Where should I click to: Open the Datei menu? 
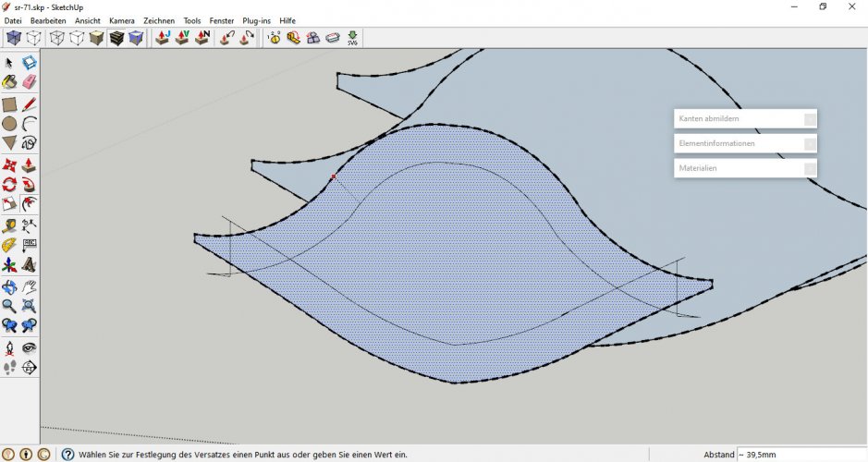point(13,20)
